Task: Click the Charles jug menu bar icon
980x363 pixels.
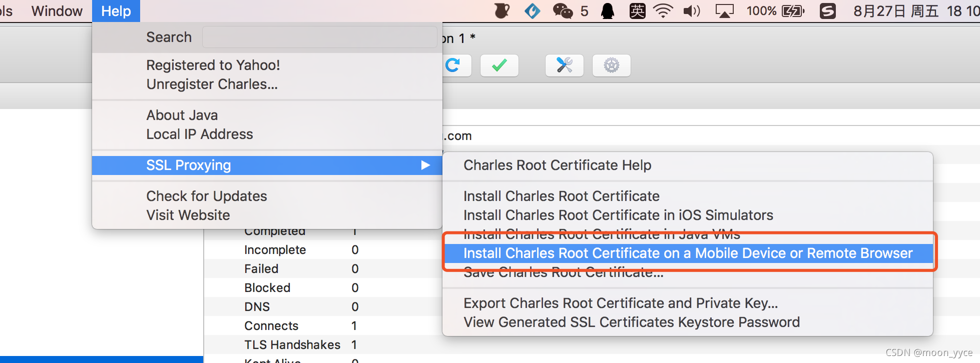Action: coord(502,11)
